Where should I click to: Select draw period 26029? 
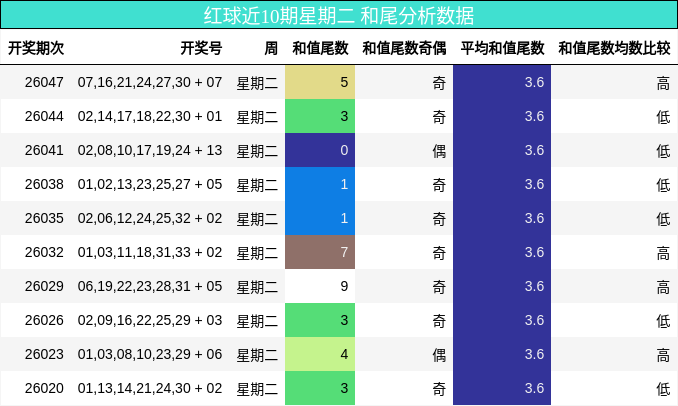(44, 286)
